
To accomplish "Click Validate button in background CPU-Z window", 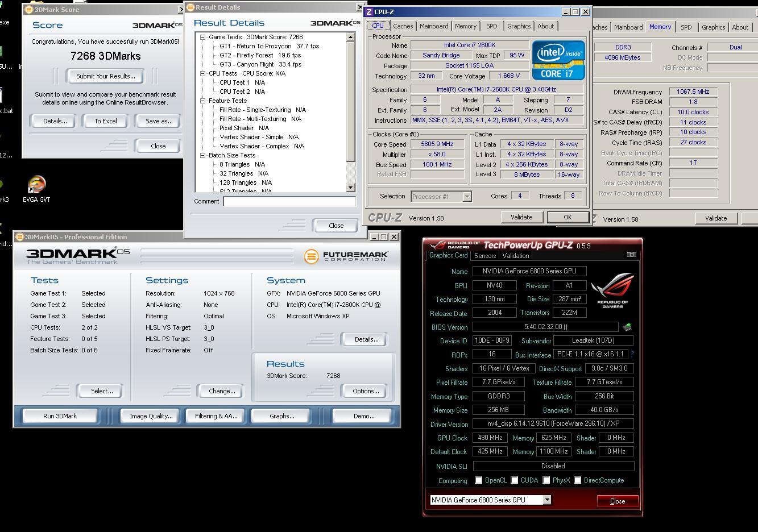I will click(x=716, y=218).
